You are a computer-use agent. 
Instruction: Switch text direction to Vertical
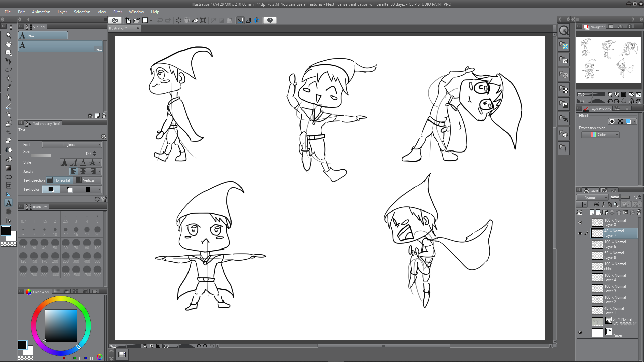point(87,180)
